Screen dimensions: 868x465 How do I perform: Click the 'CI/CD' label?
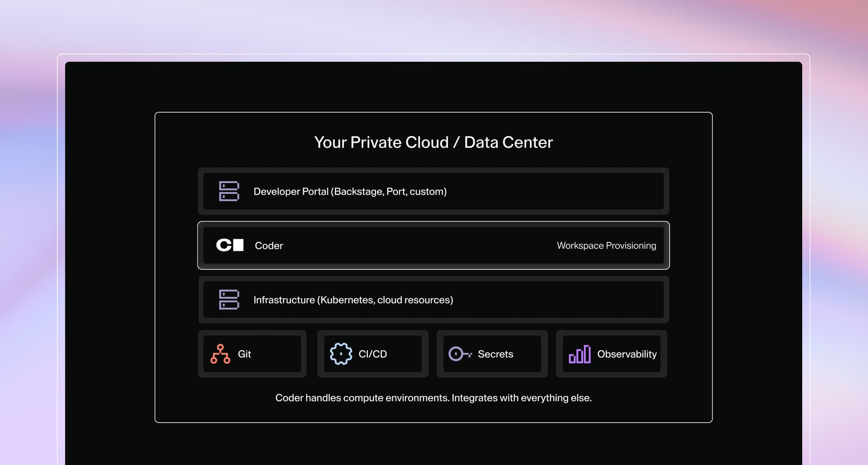373,354
